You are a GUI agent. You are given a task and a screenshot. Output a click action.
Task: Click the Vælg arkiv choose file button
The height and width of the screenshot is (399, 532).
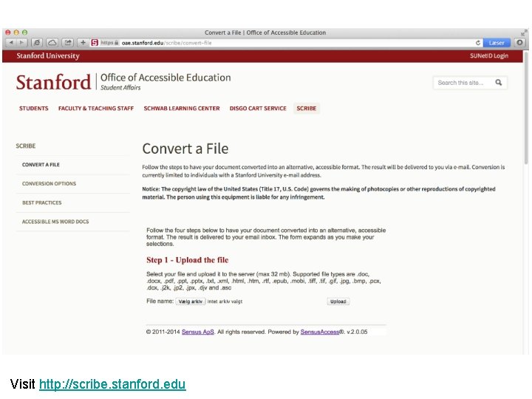click(191, 301)
